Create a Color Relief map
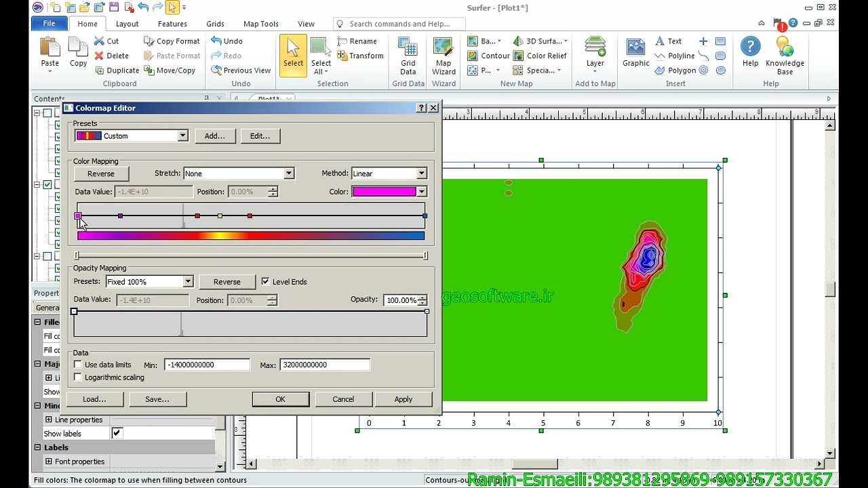 (540, 56)
